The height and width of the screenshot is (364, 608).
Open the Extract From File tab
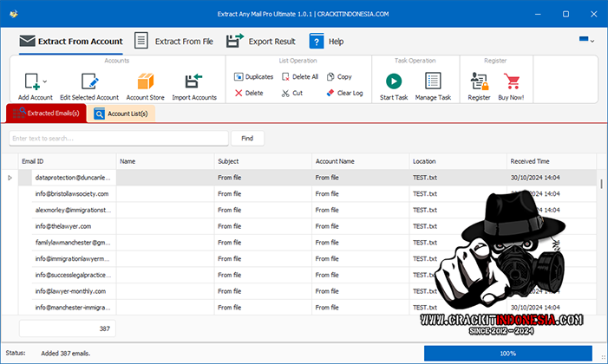[175, 41]
